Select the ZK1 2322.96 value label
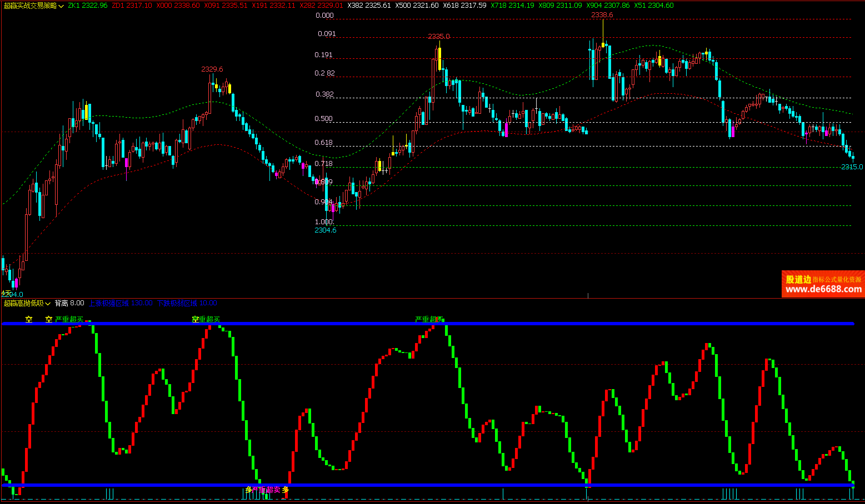The image size is (865, 504). [88, 6]
